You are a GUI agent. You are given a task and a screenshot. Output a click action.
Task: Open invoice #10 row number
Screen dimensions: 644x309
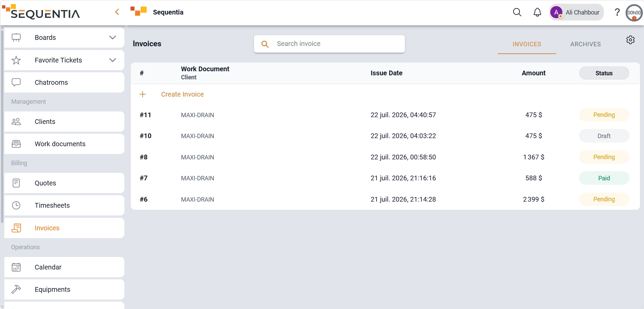[x=145, y=136]
